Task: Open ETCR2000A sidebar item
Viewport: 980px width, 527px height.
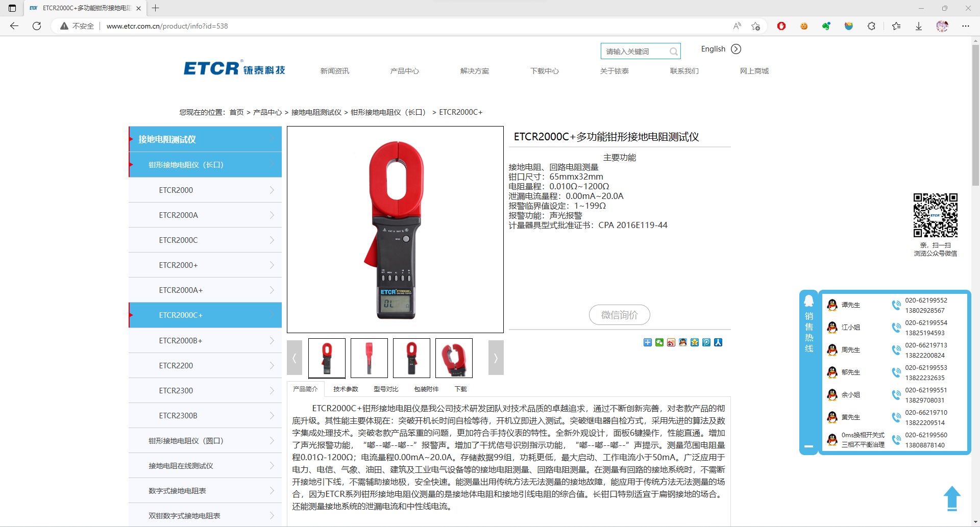Action: [205, 215]
